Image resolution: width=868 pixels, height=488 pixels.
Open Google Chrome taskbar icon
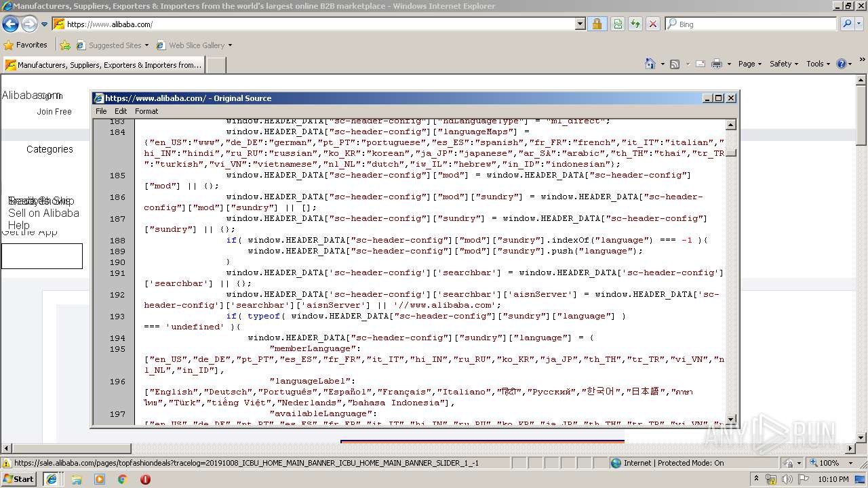[x=123, y=479]
